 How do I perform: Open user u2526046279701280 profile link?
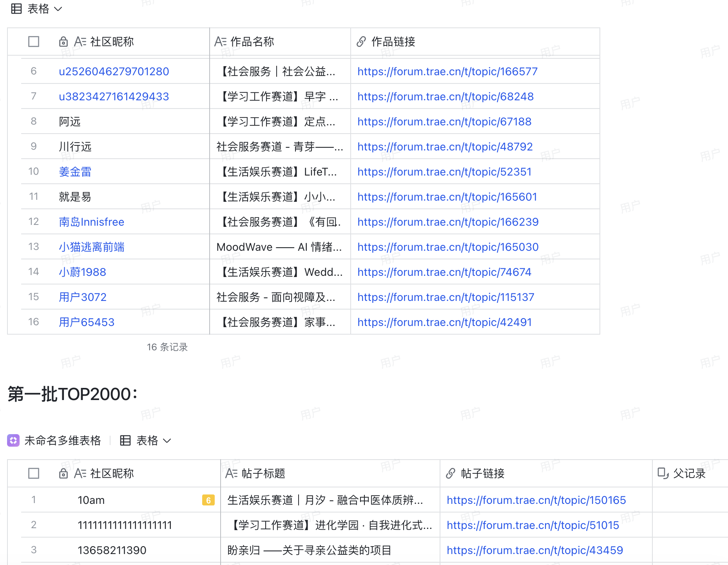[114, 71]
